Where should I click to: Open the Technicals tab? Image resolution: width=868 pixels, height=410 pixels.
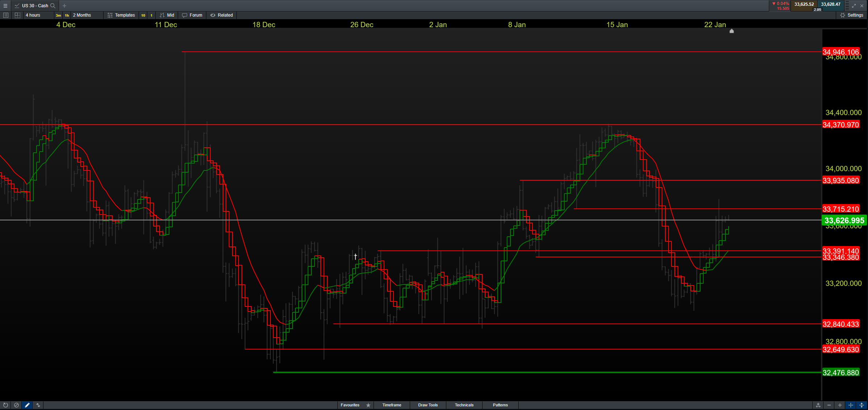464,405
